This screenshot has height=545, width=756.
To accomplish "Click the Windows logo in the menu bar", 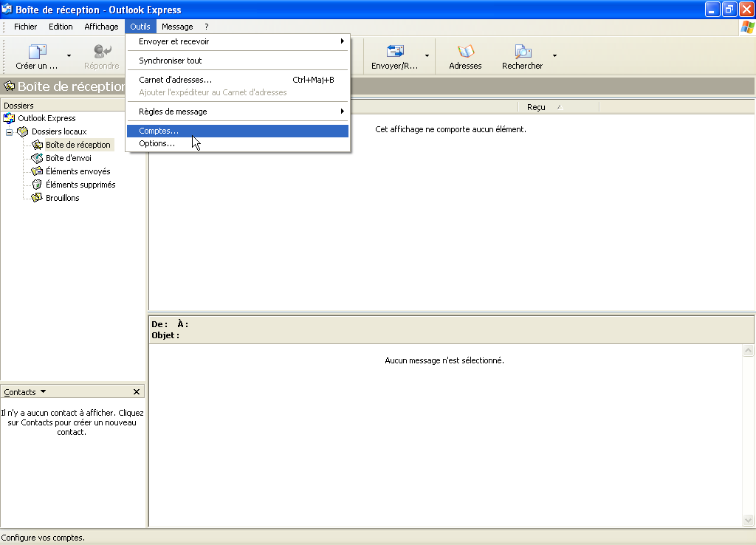I will (x=747, y=27).
